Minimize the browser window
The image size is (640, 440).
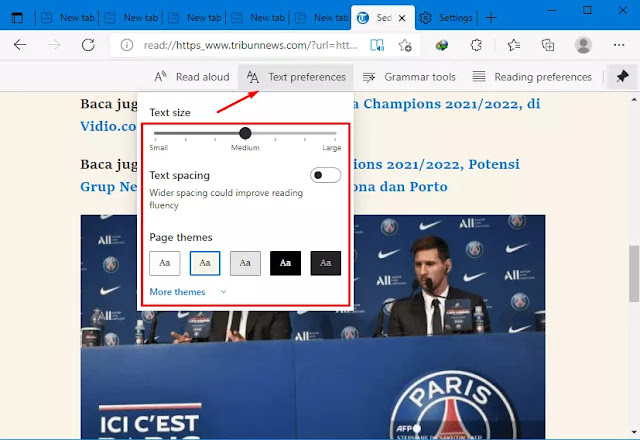coord(551,10)
